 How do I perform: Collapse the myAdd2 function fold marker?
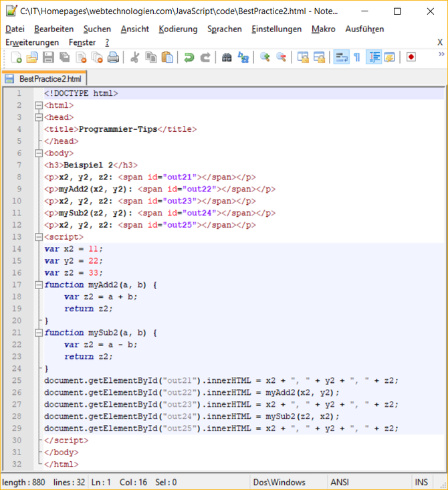(x=38, y=284)
